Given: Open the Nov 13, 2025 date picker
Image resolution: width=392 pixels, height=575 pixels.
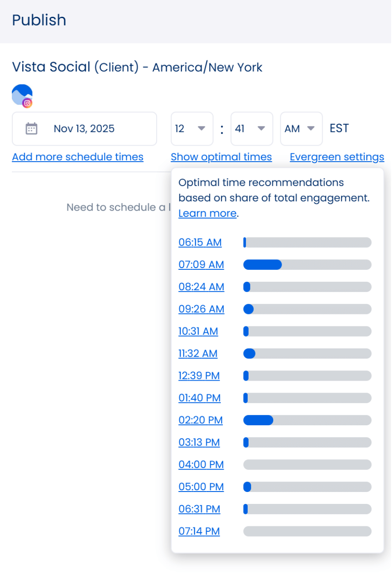Looking at the screenshot, I should [84, 129].
